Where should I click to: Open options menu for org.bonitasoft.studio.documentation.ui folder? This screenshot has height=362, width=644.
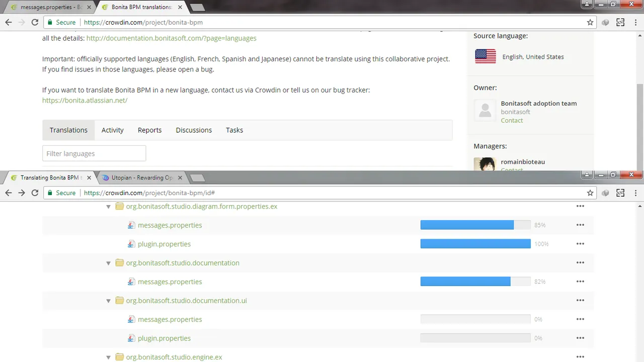580,300
